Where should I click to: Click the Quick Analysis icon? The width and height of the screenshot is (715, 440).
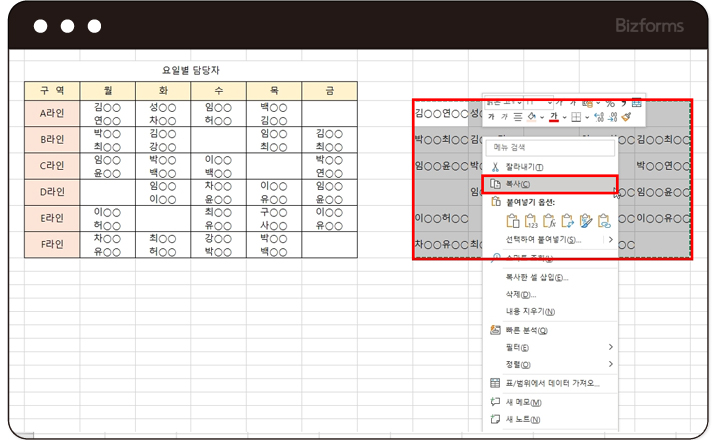point(495,330)
